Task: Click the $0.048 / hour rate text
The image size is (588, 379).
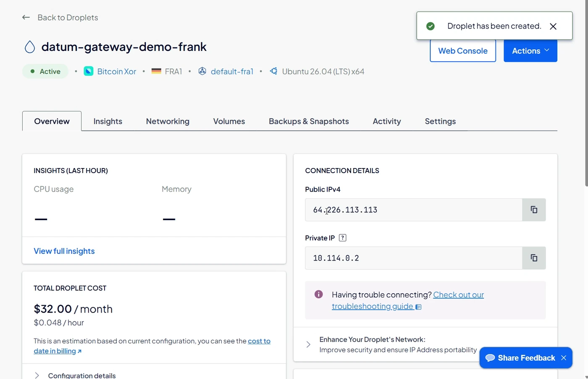Action: click(59, 323)
